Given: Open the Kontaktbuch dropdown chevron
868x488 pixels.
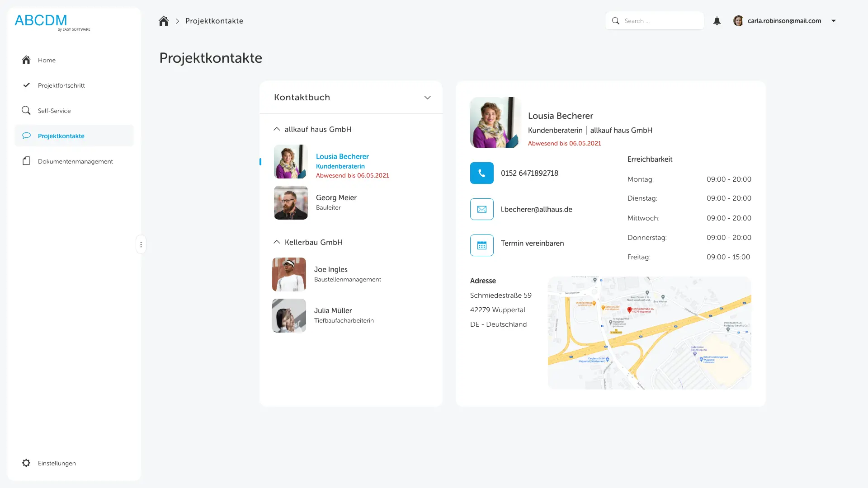Looking at the screenshot, I should 427,98.
